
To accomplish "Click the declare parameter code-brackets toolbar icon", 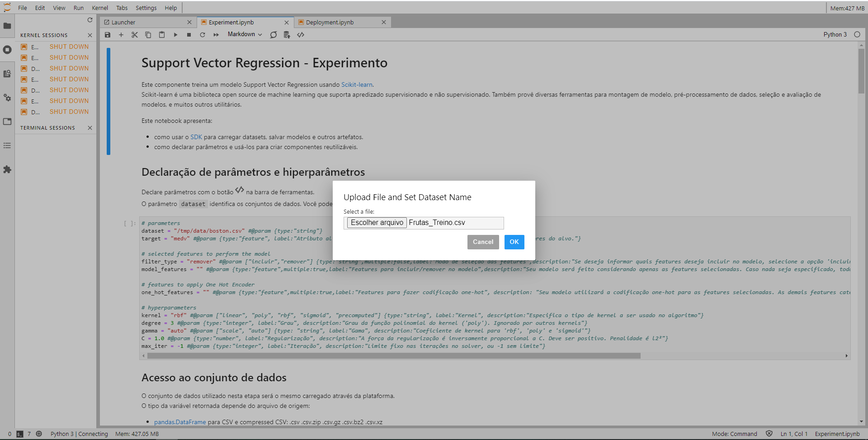I will (301, 35).
